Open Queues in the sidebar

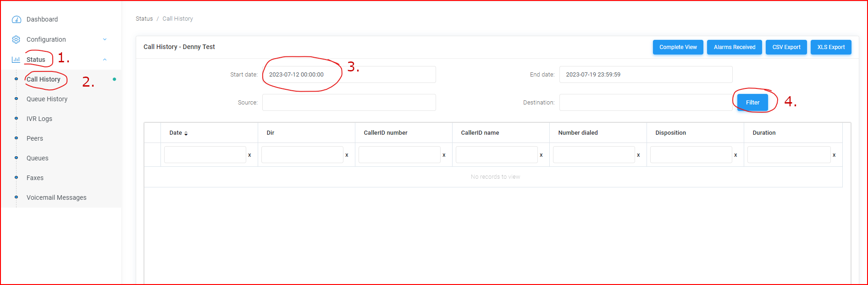[x=38, y=158]
